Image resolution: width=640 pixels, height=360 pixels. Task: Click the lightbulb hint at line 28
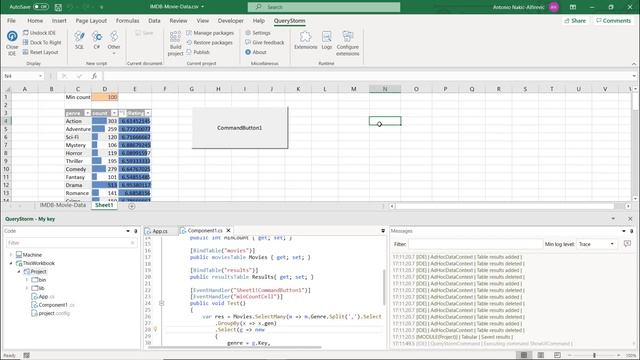[156, 329]
